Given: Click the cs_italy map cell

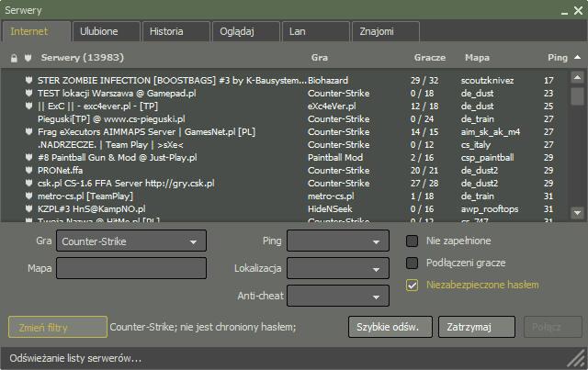Looking at the screenshot, I should click(x=476, y=145).
